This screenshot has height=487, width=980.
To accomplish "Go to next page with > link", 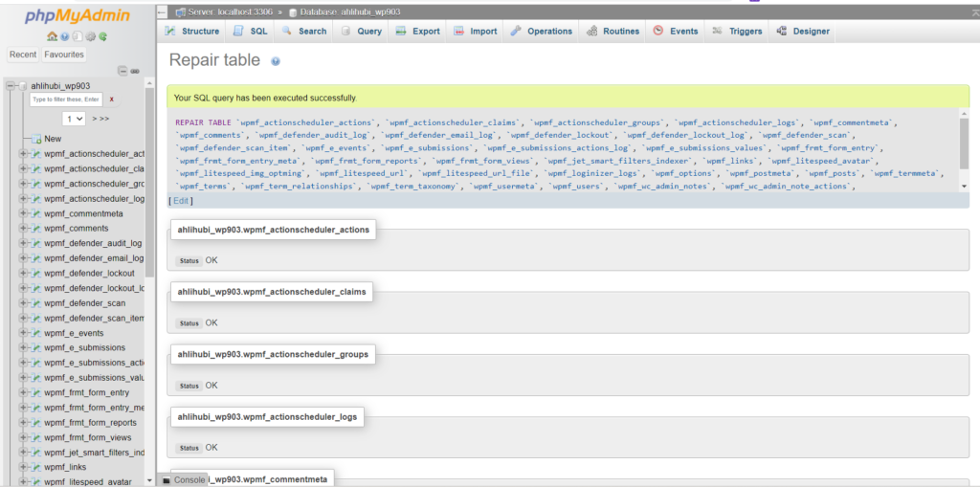I will [95, 118].
